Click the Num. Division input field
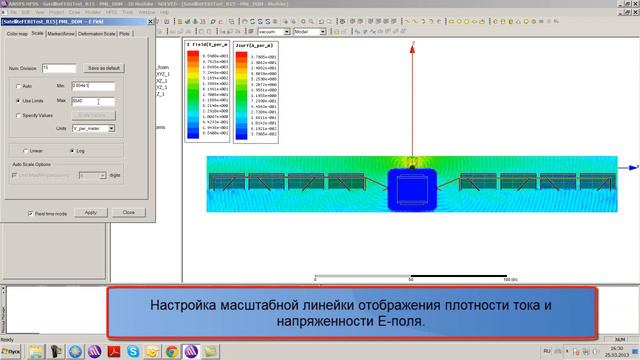 pos(59,68)
